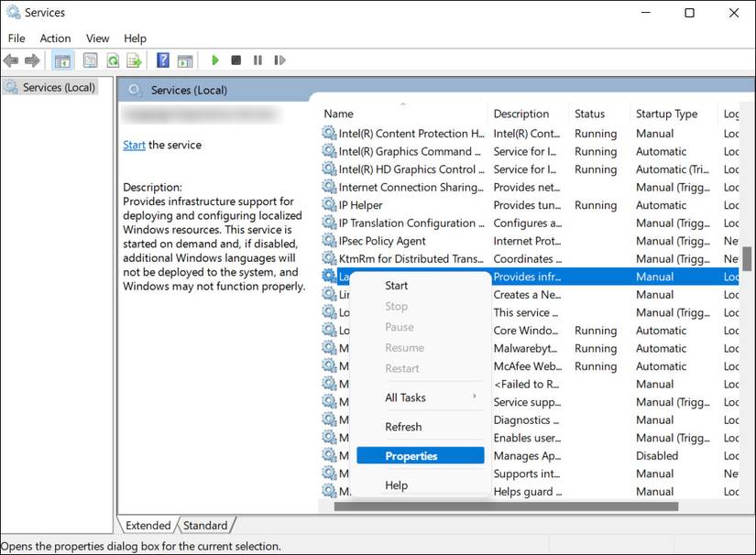Click the forward navigation arrow icon

click(35, 60)
